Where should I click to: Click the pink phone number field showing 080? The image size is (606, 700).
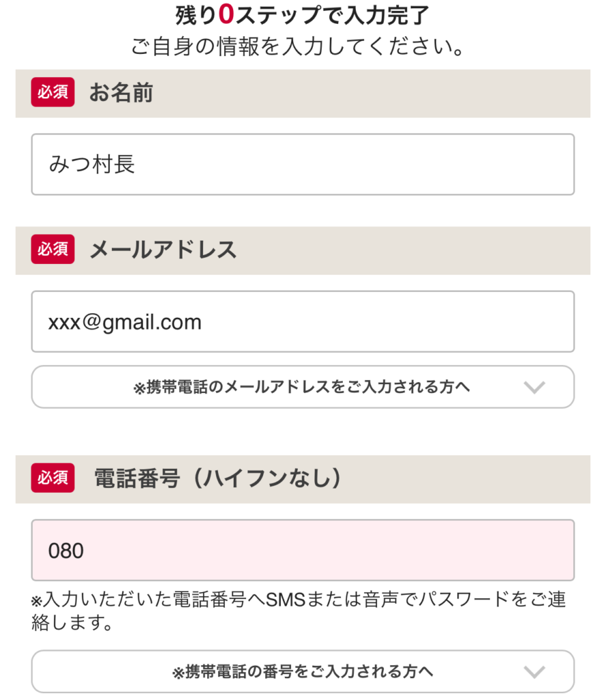point(303,550)
